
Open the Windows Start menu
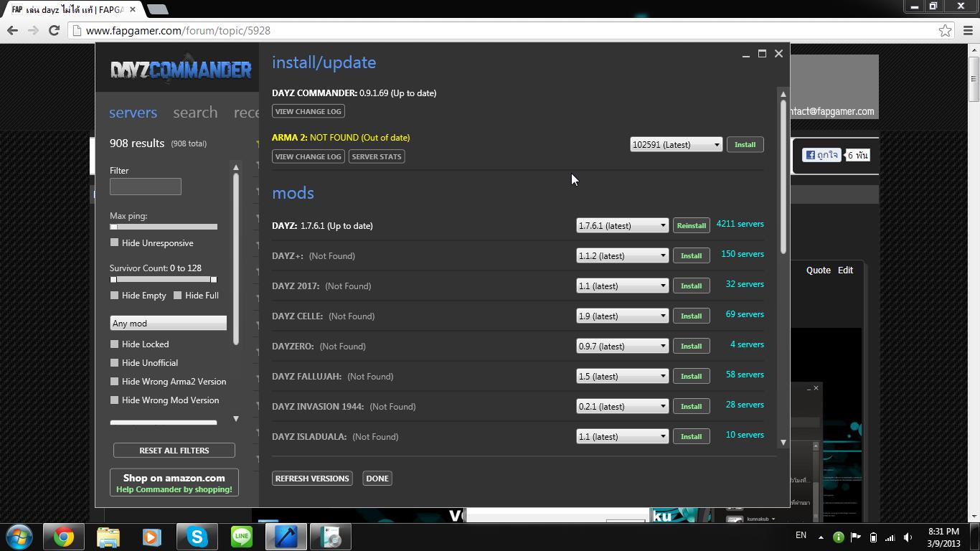point(19,537)
